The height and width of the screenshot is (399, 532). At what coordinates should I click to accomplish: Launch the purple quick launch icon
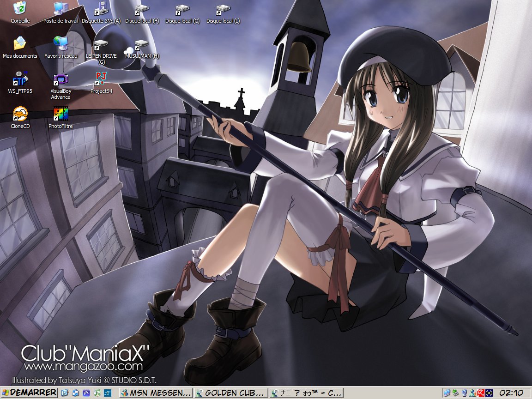point(86,393)
